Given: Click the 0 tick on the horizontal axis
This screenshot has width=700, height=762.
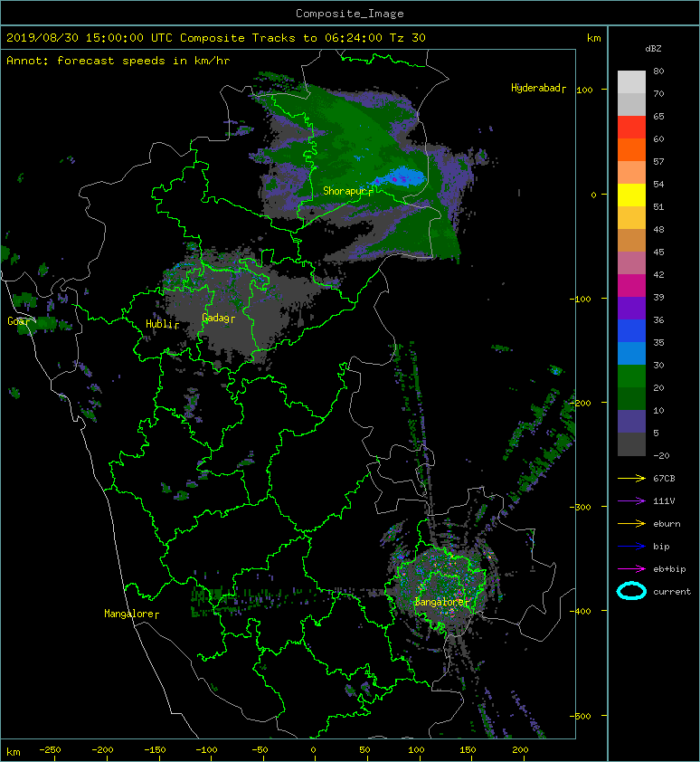Looking at the screenshot, I should [313, 750].
